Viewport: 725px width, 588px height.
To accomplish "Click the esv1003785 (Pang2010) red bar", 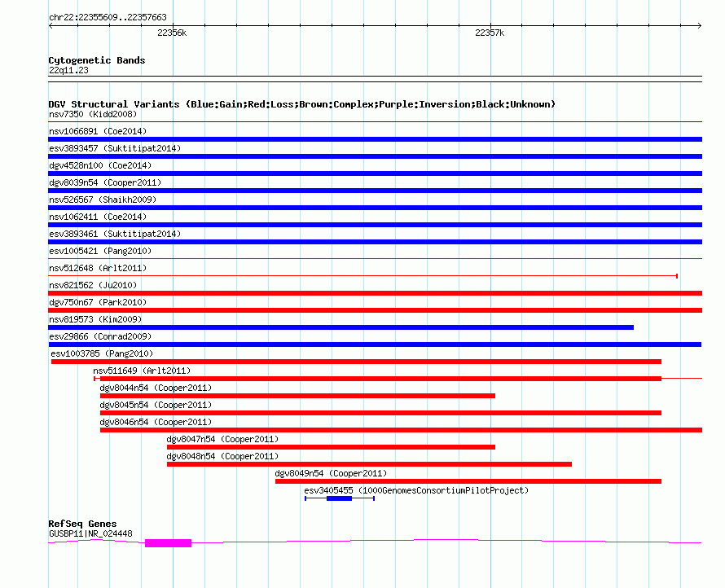I will pyautogui.click(x=356, y=362).
